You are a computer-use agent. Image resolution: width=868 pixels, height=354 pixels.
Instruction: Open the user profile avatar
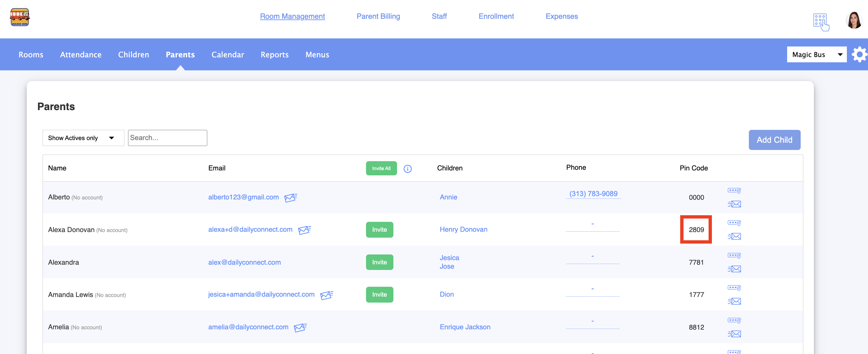tap(853, 20)
